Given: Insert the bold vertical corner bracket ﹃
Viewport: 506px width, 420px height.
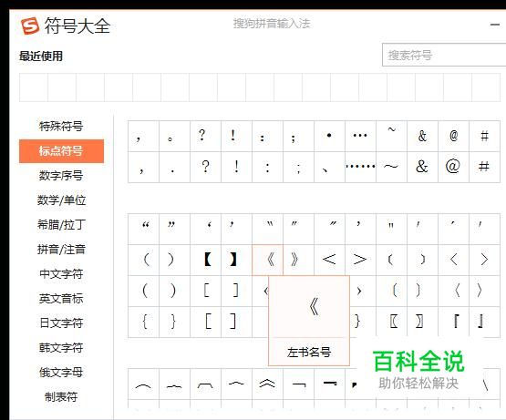Looking at the screenshot, I should (x=329, y=384).
